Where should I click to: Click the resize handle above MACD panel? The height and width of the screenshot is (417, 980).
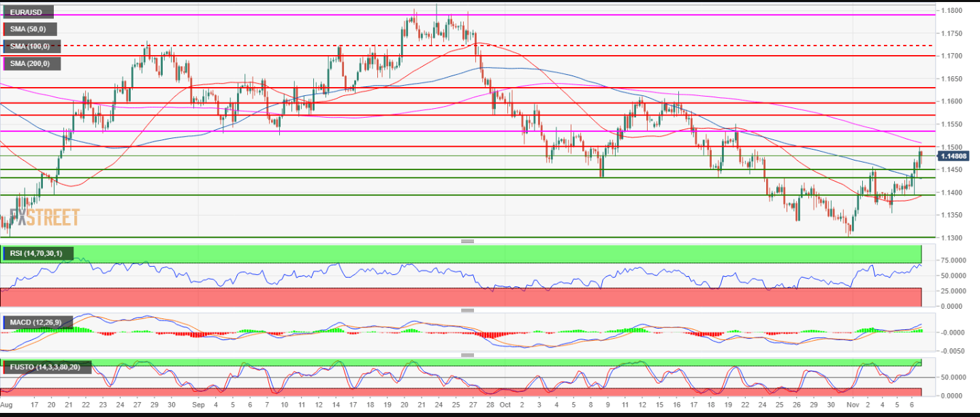coord(467,310)
